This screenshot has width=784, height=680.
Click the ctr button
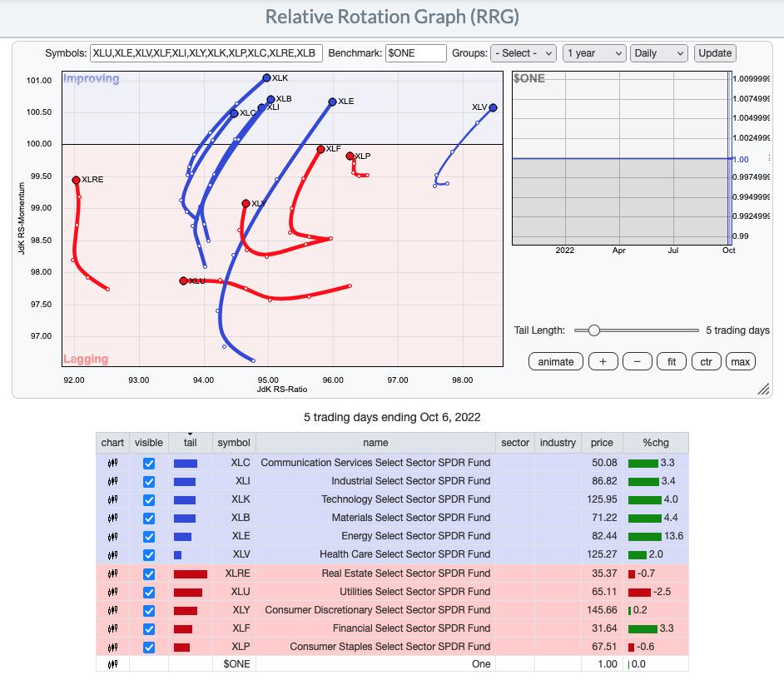(706, 361)
